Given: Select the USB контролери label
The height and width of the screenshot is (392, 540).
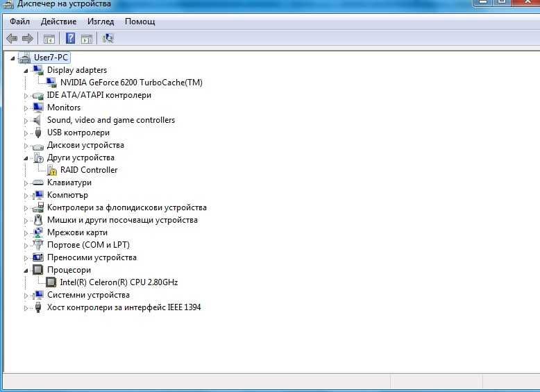Looking at the screenshot, I should 78,133.
